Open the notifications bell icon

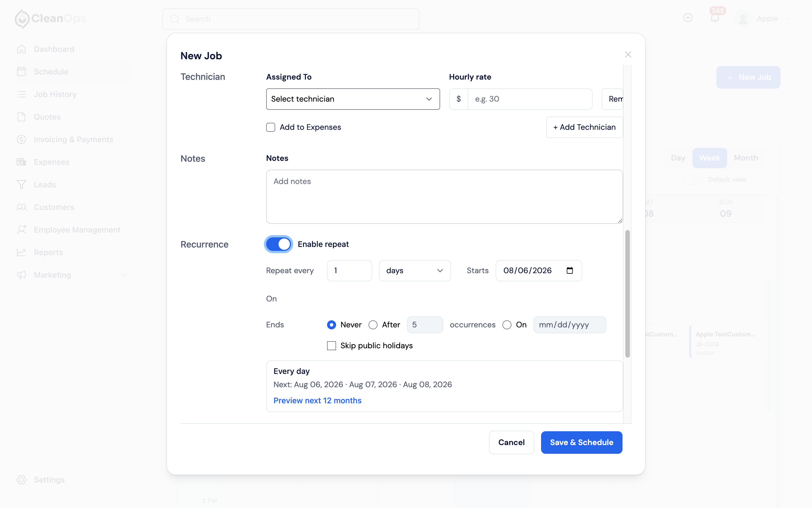click(715, 18)
